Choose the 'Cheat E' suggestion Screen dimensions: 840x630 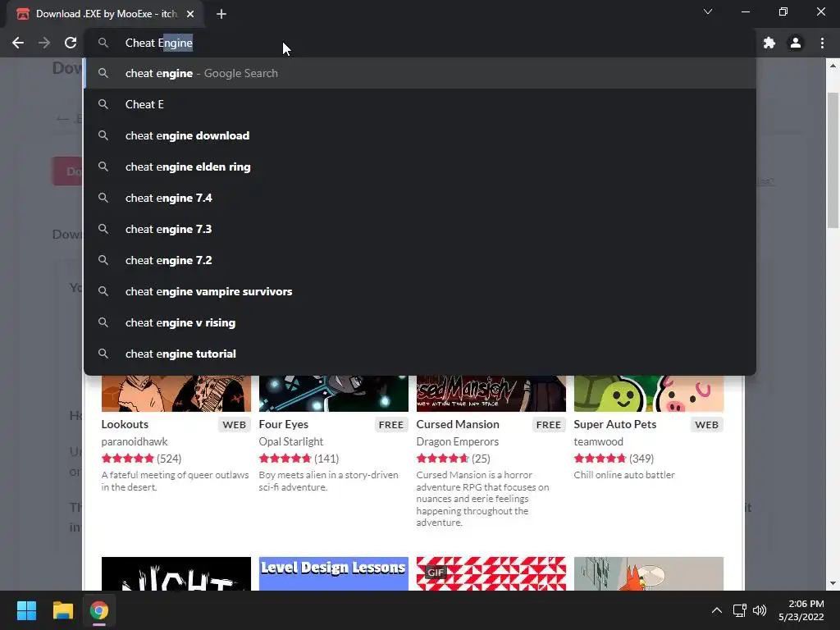tap(420, 104)
